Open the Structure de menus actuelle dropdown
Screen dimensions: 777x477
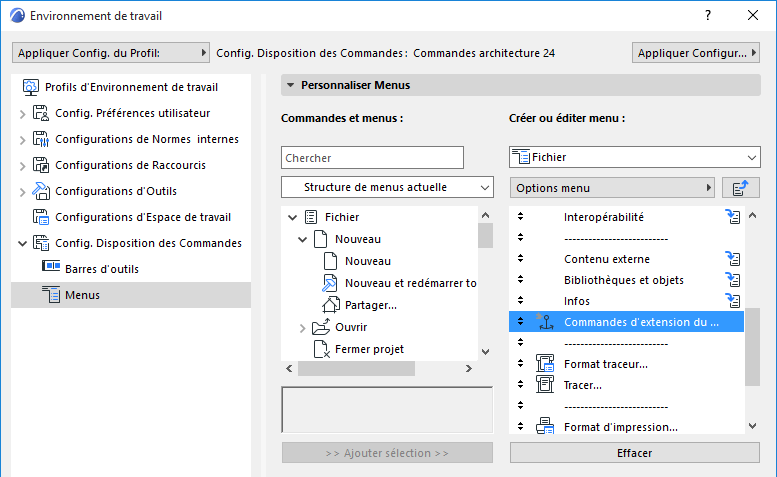pyautogui.click(x=387, y=187)
